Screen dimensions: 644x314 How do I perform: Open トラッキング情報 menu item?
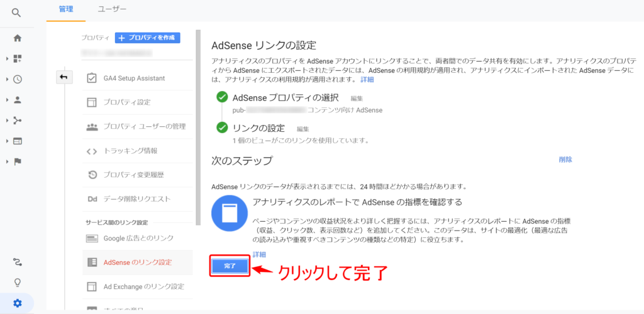point(138,151)
